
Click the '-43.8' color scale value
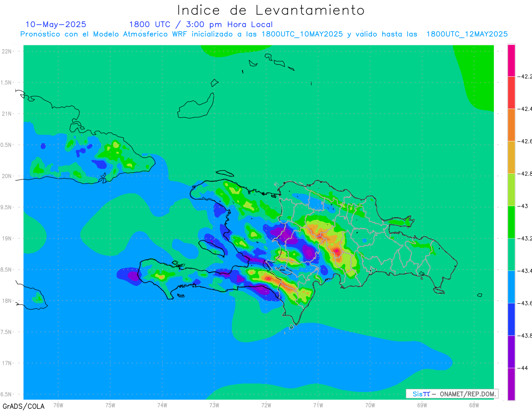tap(524, 335)
